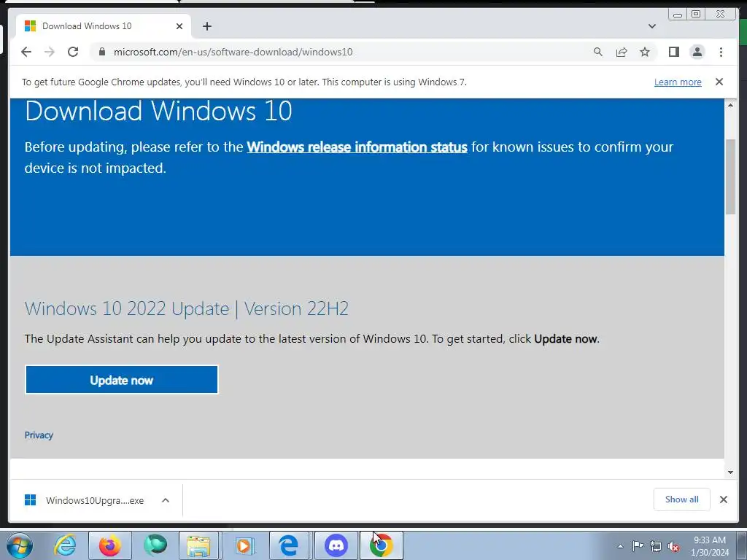The image size is (747, 560).
Task: Click the Update now button
Action: point(122,379)
